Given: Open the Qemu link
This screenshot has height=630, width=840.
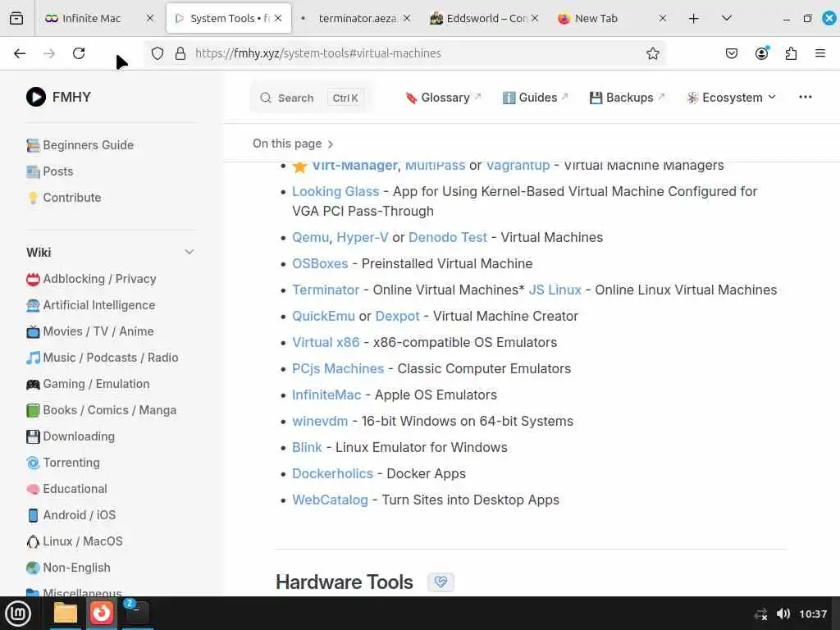Looking at the screenshot, I should tap(310, 237).
